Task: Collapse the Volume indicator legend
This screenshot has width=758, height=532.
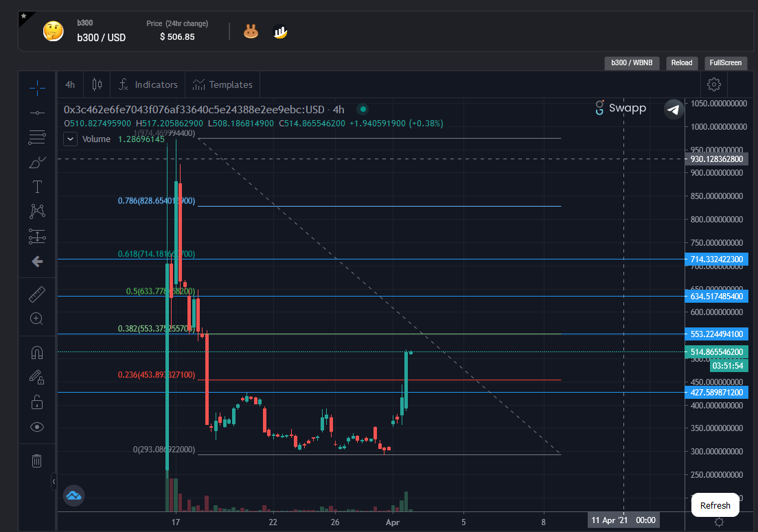Action: tap(70, 139)
